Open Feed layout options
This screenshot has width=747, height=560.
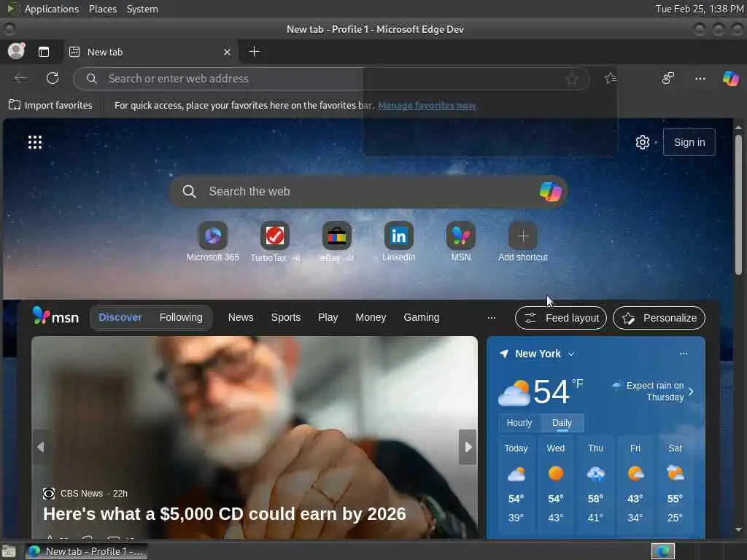tap(561, 318)
